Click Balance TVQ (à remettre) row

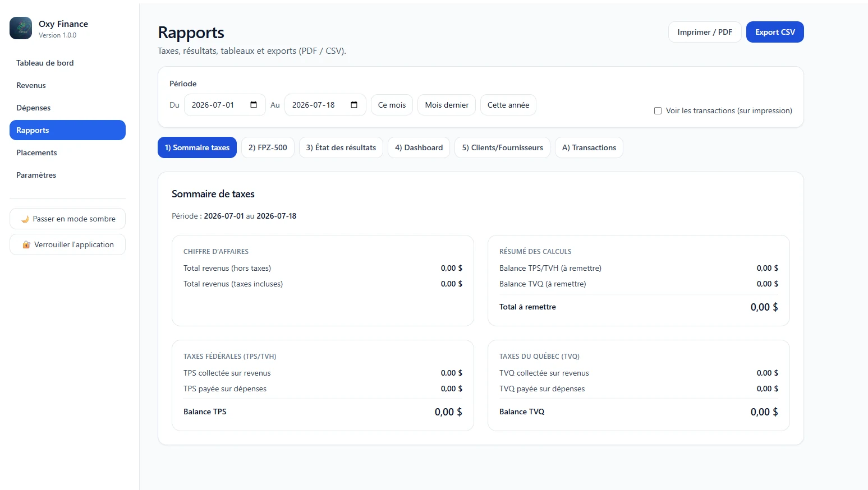(639, 284)
